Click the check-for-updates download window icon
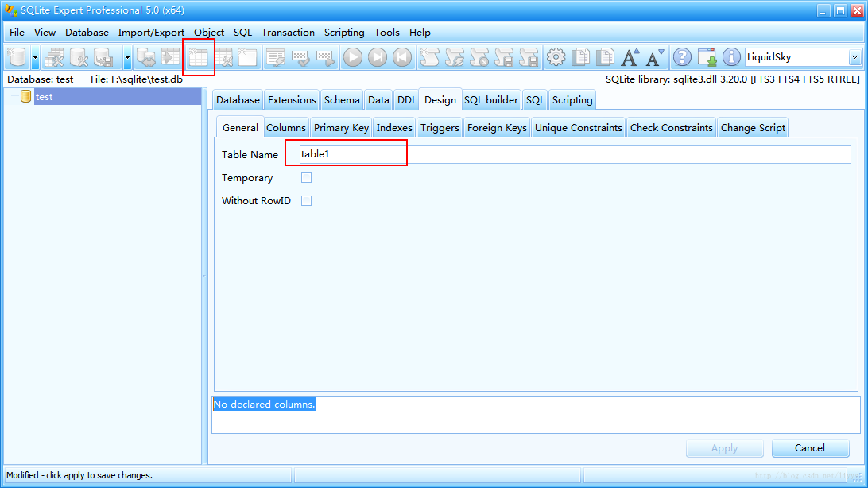 pos(707,57)
